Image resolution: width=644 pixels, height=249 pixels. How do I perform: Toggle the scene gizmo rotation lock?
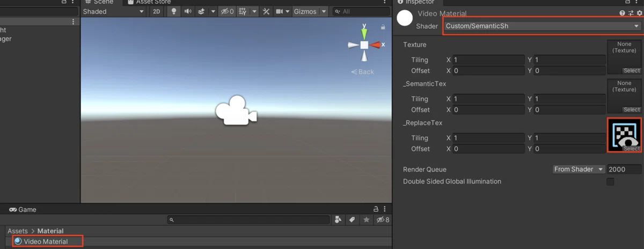pyautogui.click(x=383, y=27)
